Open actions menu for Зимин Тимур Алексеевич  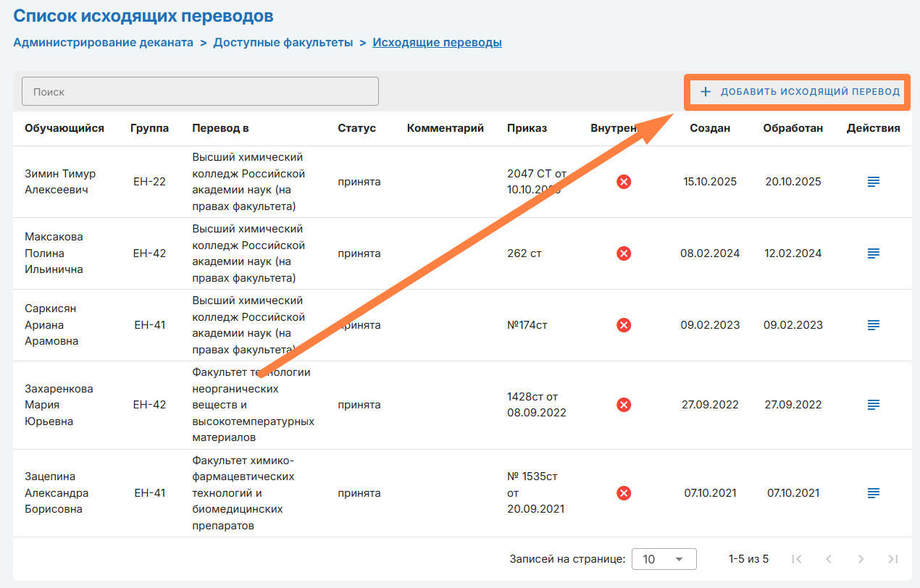point(873,182)
